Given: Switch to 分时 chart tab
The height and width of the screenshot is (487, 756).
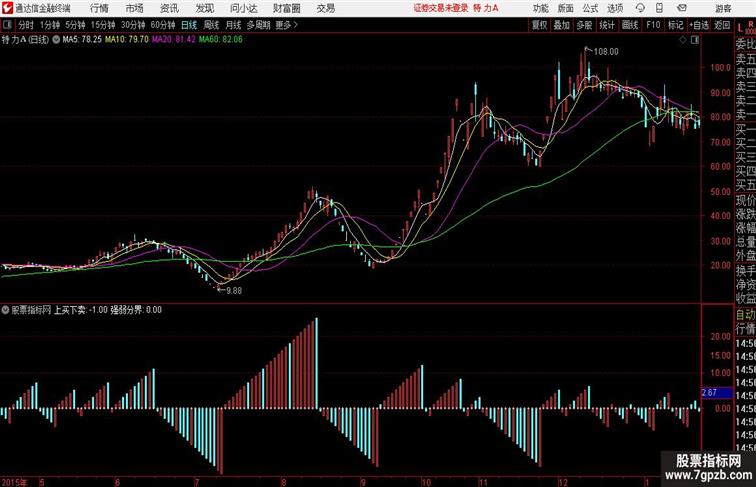Looking at the screenshot, I should 26,25.
